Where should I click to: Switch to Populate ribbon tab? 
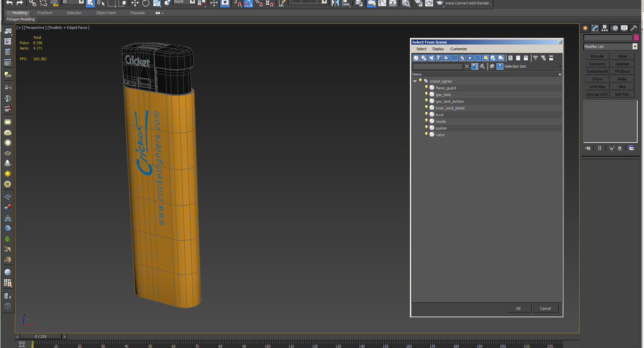(x=138, y=13)
